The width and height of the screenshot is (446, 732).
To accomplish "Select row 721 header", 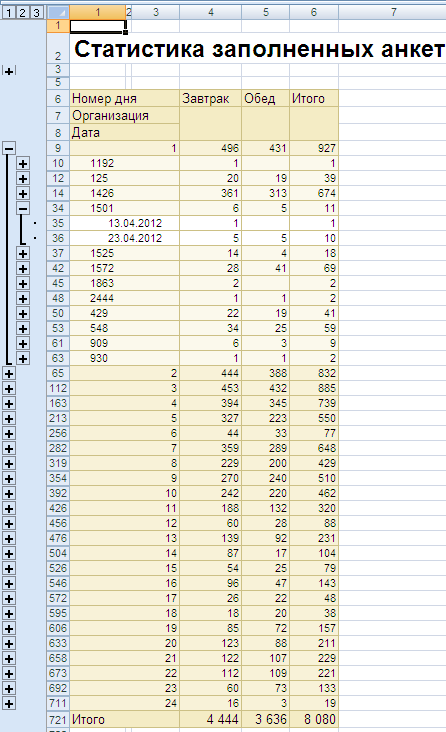I will (x=58, y=719).
